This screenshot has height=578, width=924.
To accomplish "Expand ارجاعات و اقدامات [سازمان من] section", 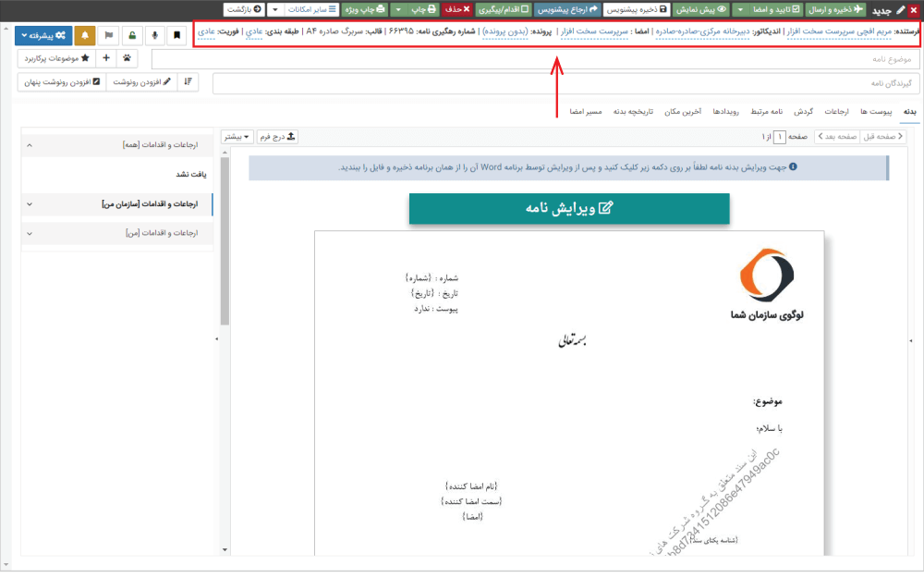I will coord(117,204).
